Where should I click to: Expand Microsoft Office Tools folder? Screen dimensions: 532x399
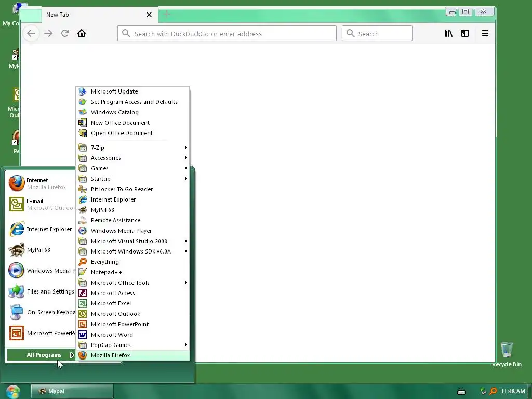point(132,283)
